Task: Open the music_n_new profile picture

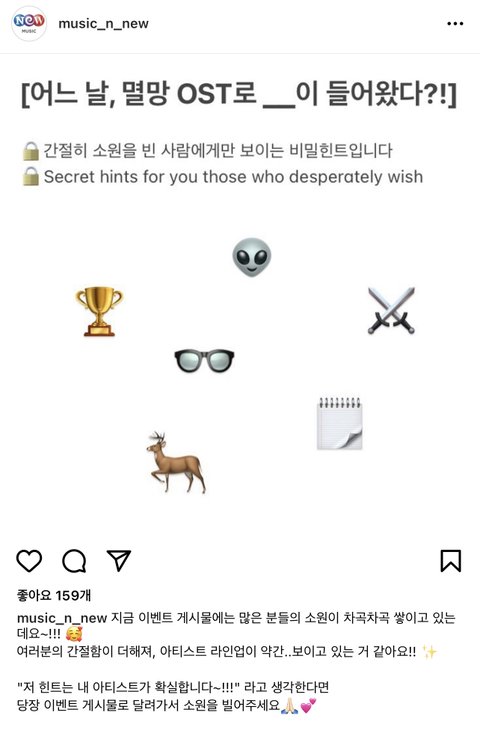Action: (x=29, y=23)
